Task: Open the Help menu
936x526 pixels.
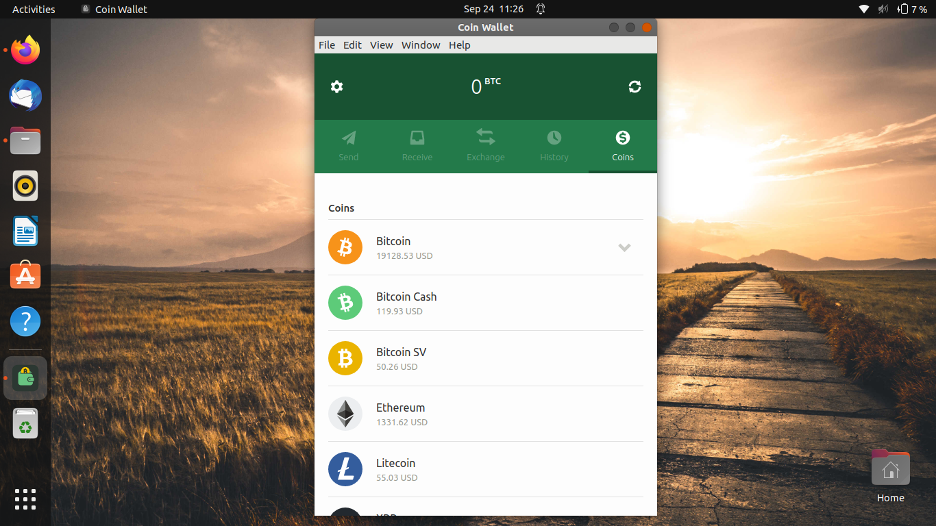Action: click(460, 45)
